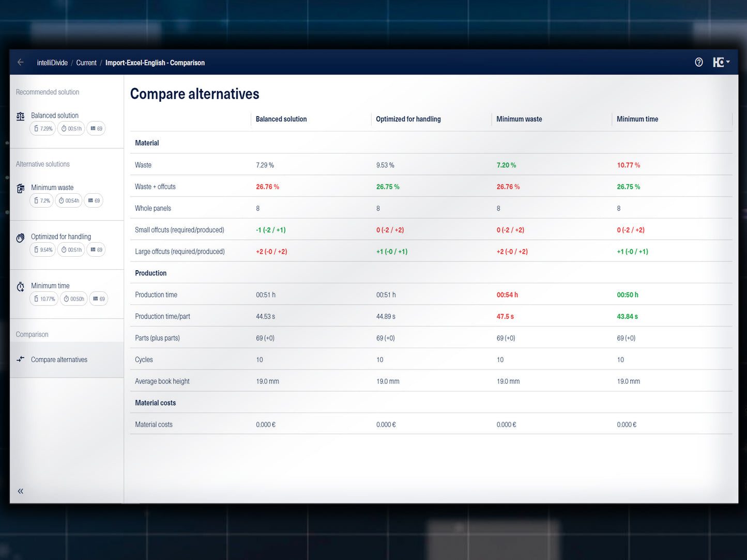This screenshot has height=560, width=747.
Task: Click the Minimum waste icon in sidebar
Action: (21, 189)
